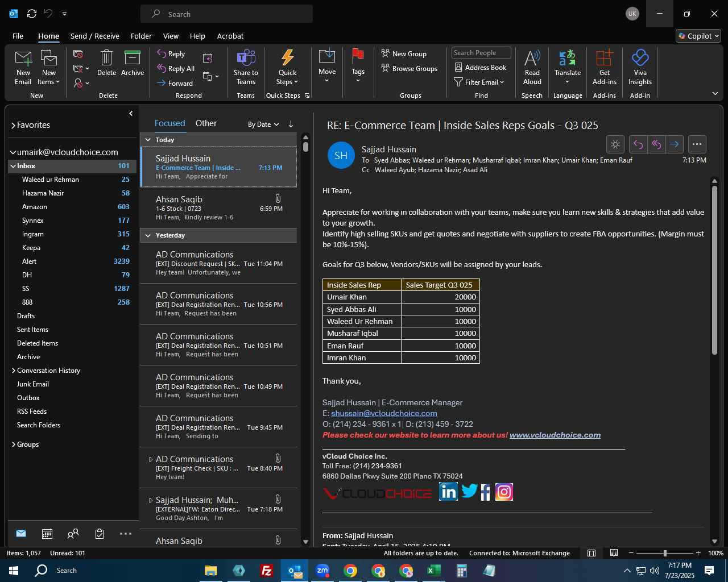The width and height of the screenshot is (728, 582).
Task: Click Instagram icon in email signature
Action: 504,492
